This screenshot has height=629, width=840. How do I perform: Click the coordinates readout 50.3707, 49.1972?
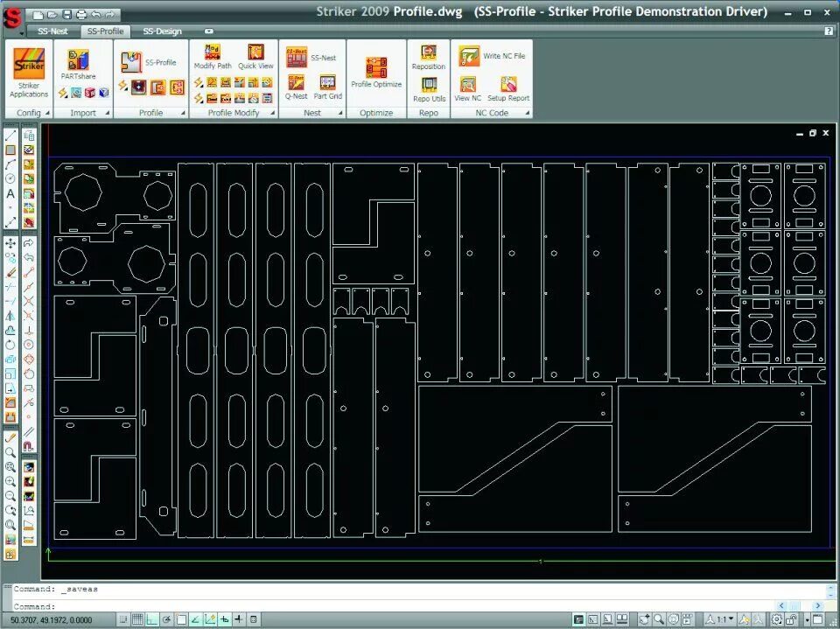[x=52, y=620]
